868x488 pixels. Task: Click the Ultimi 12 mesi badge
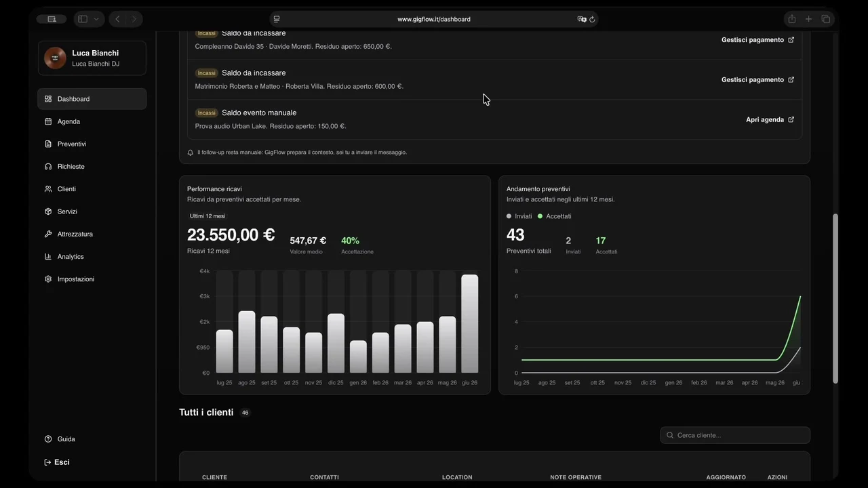(208, 216)
